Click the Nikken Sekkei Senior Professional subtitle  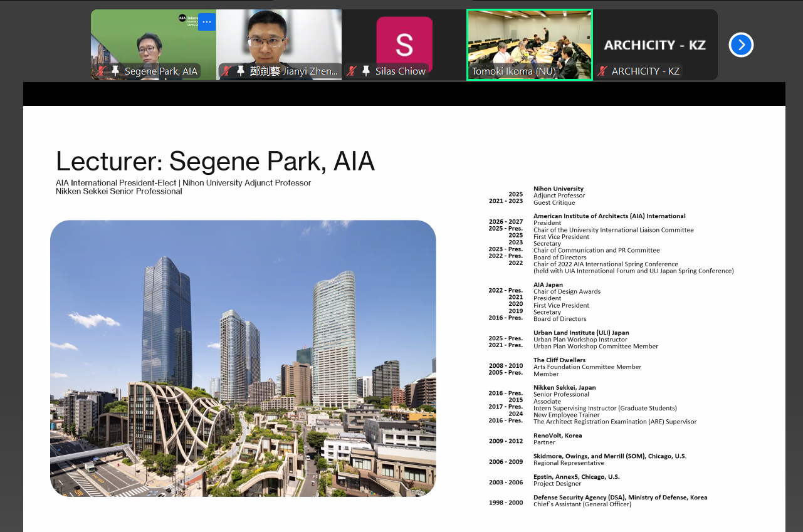pos(118,191)
